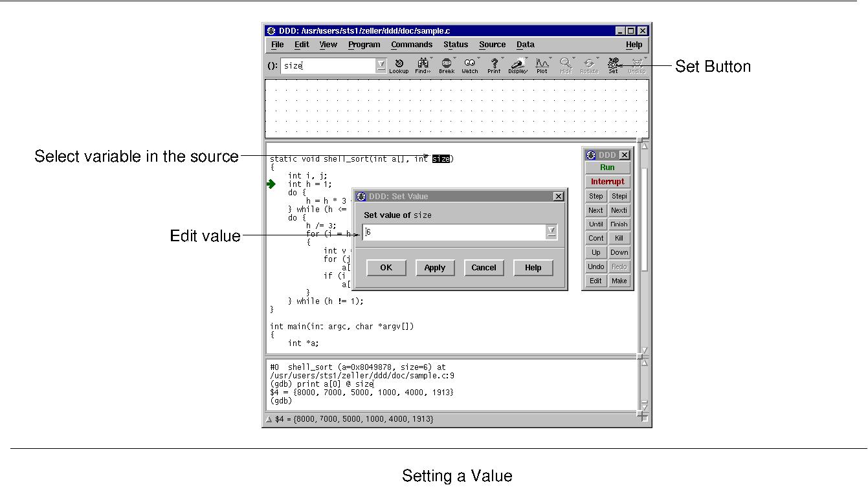Click the argument field containing size
Image resolution: width=868 pixels, height=487 pixels.
(x=328, y=65)
